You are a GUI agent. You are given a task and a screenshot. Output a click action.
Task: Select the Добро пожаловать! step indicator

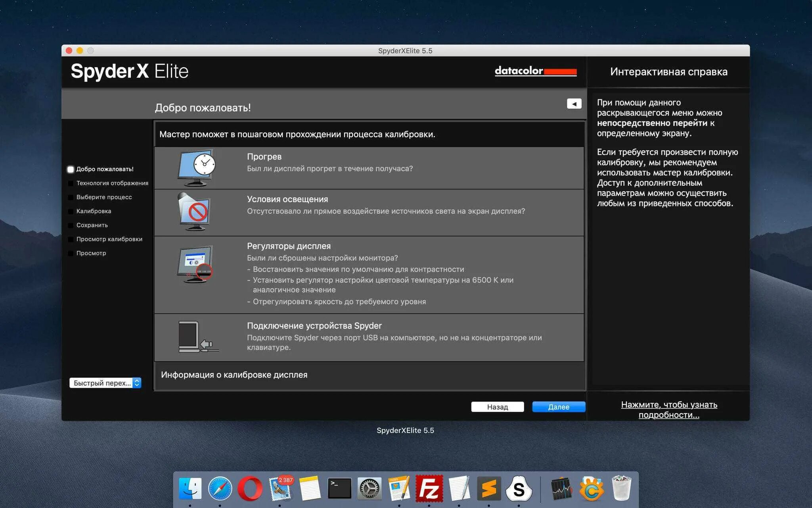[x=71, y=169]
